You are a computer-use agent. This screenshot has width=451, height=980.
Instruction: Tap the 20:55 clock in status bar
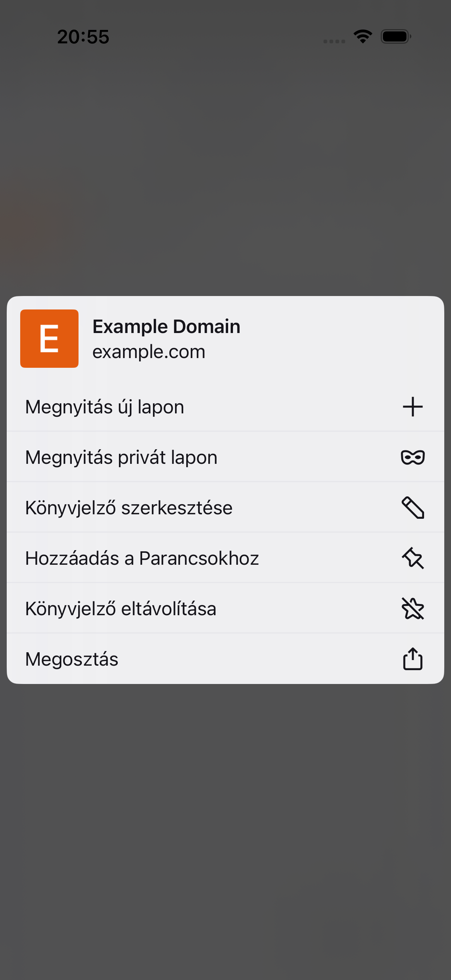83,37
